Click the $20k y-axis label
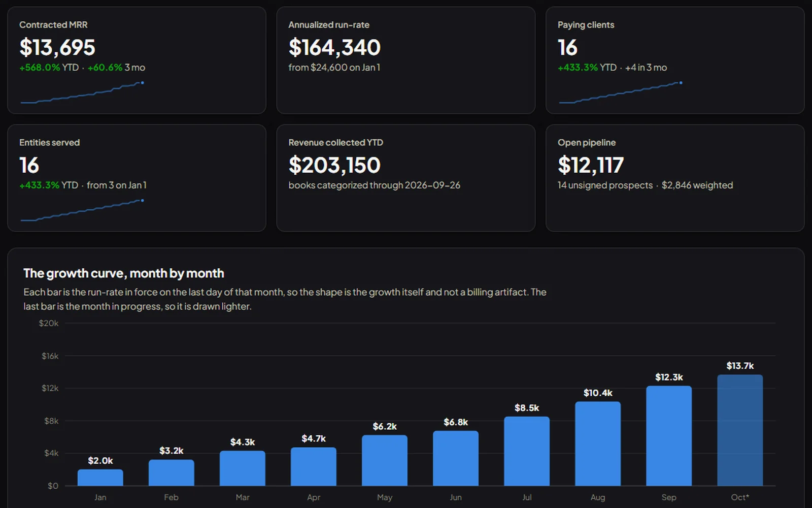 [x=49, y=323]
